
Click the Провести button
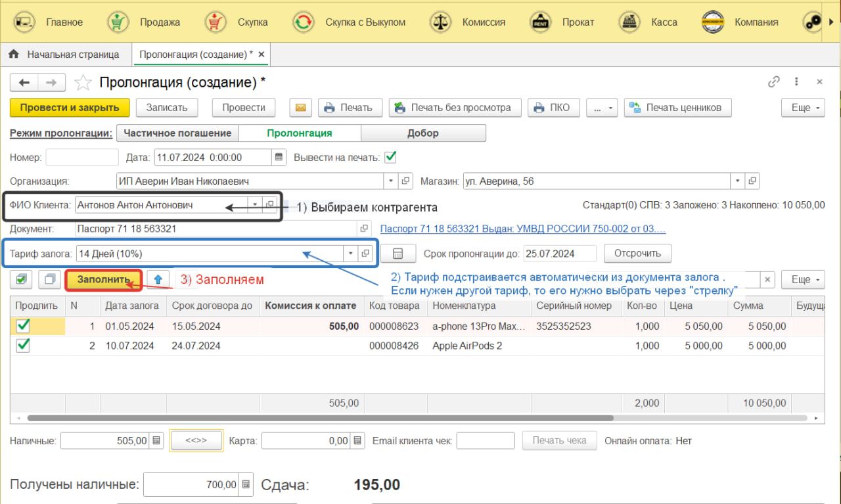pyautogui.click(x=244, y=108)
